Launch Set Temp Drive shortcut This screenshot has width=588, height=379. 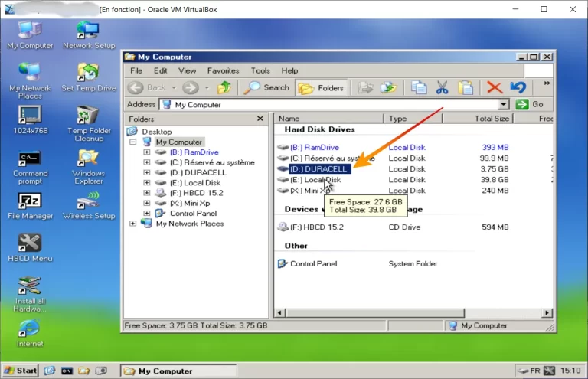89,77
